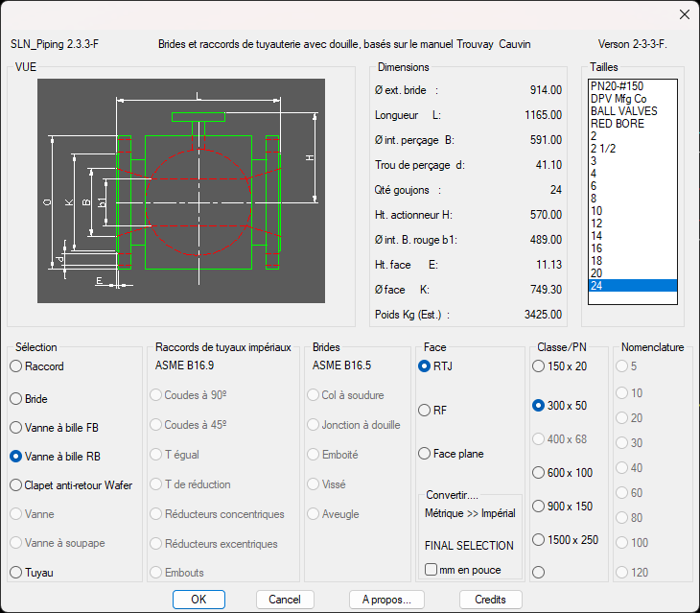Click PN20-#150 row in Tailles list

[633, 86]
